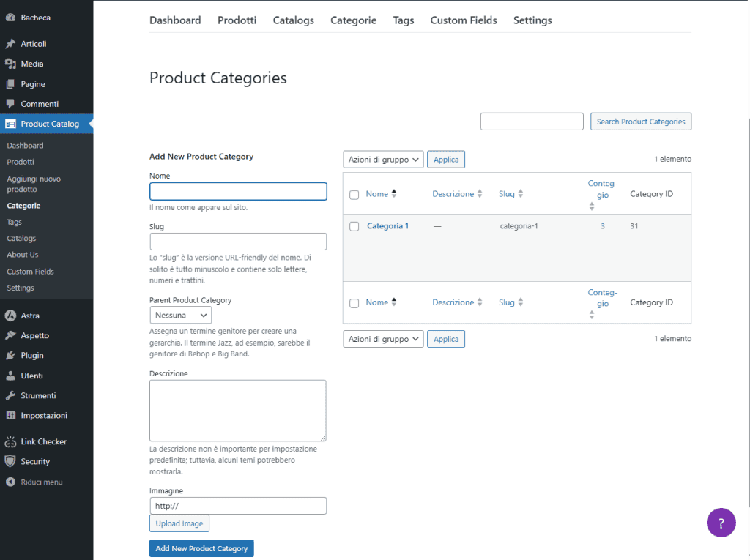Select the Product Catalog sidebar icon
750x560 pixels.
(x=10, y=124)
